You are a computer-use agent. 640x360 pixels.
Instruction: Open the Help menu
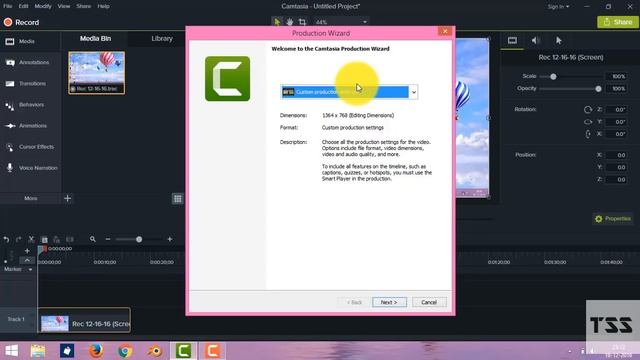click(103, 6)
